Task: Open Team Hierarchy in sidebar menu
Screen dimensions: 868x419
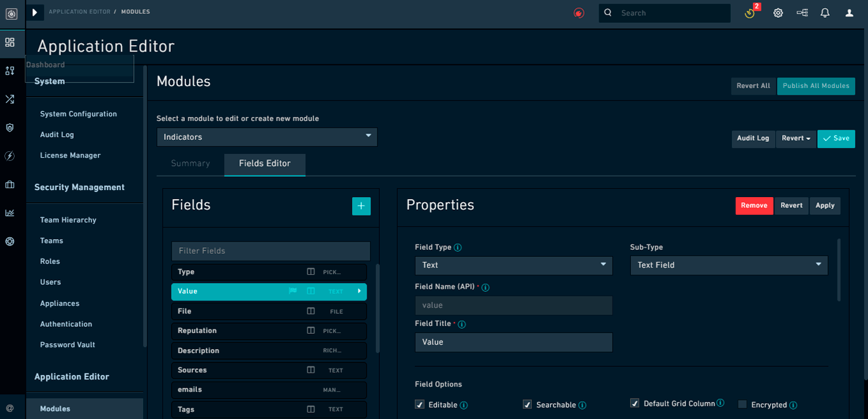Action: (68, 220)
